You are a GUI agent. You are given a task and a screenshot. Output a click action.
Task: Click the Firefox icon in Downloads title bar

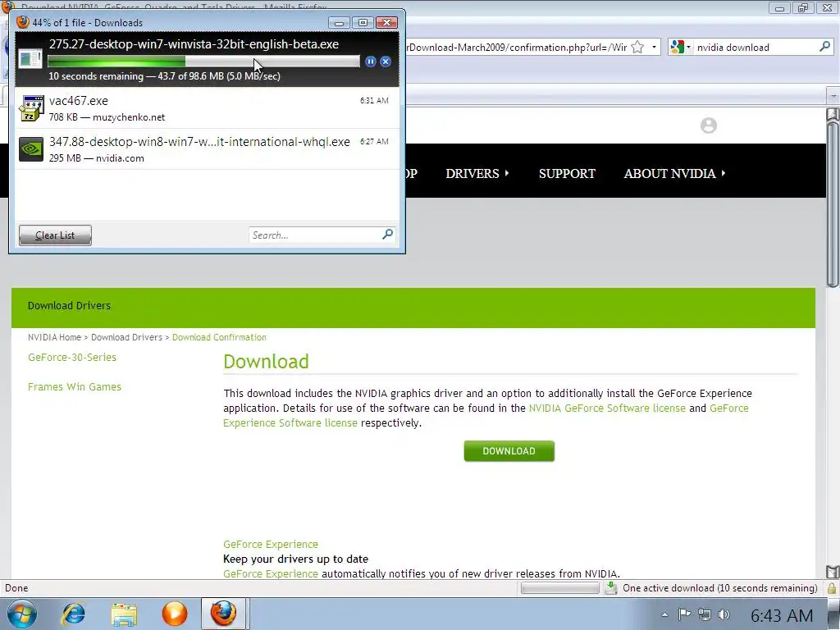23,22
